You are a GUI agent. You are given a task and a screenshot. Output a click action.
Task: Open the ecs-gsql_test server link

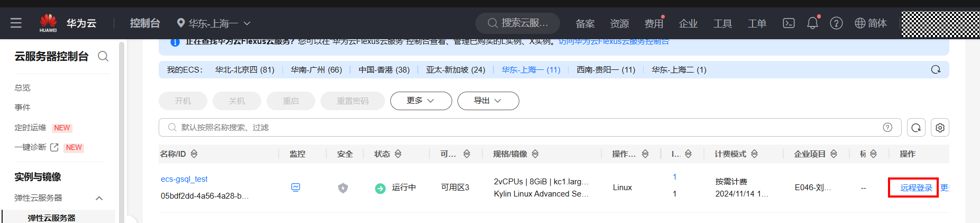tap(184, 179)
